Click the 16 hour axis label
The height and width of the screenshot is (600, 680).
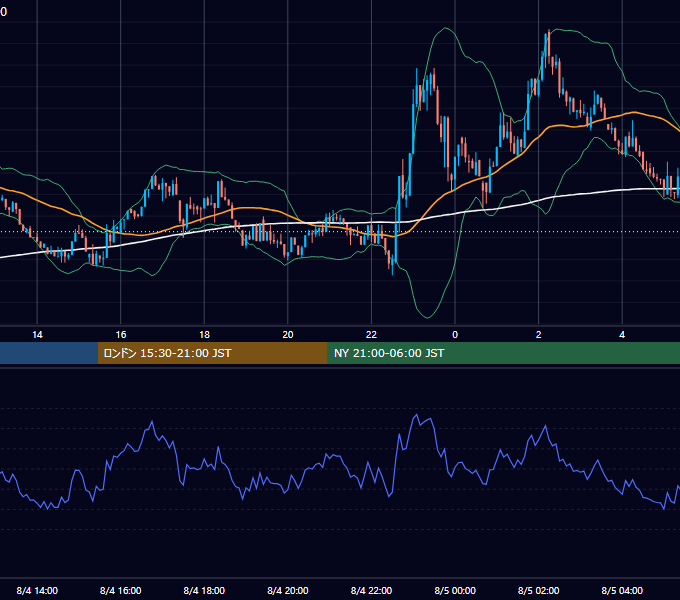[121, 335]
